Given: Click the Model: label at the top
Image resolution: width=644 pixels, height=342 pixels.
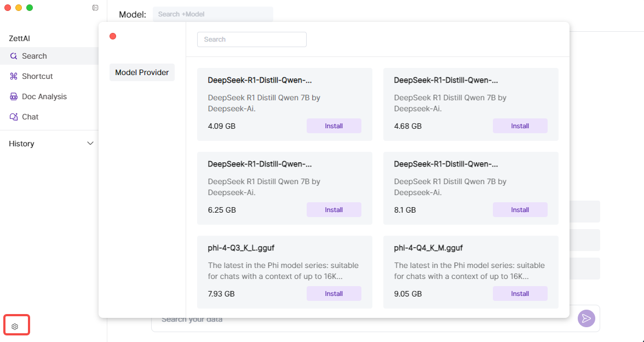Looking at the screenshot, I should point(133,14).
